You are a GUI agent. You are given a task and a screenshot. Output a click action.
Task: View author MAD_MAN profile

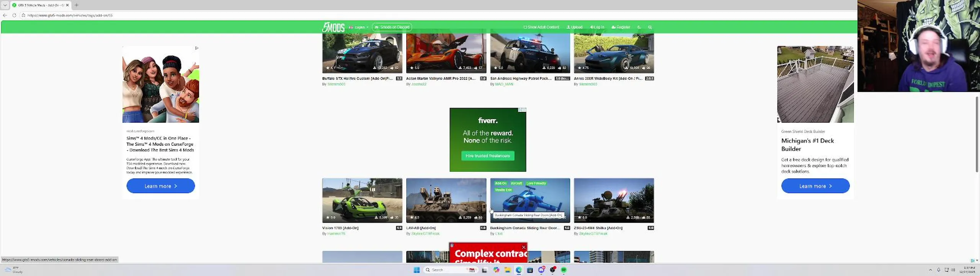pyautogui.click(x=504, y=84)
